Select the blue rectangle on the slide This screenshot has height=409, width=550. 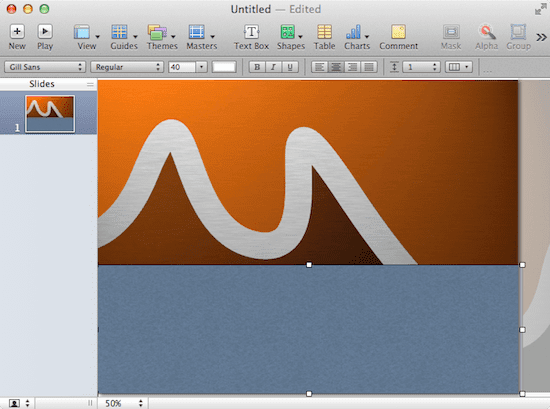[309, 329]
